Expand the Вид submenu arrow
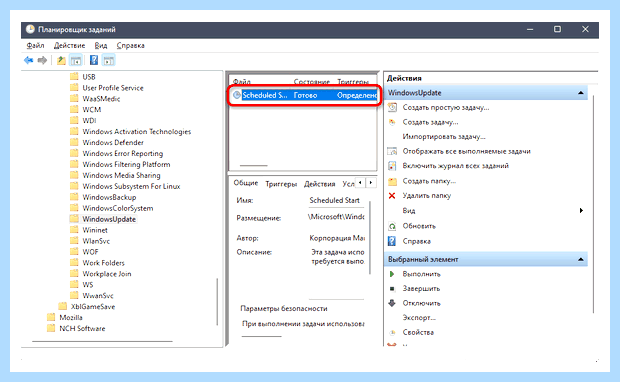620x382 pixels. coord(581,210)
